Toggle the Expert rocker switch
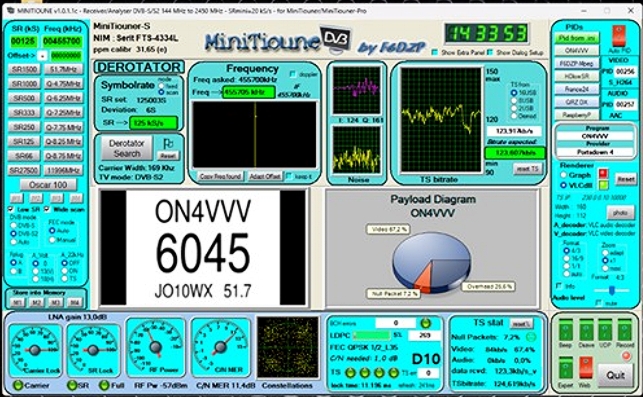 (x=565, y=367)
